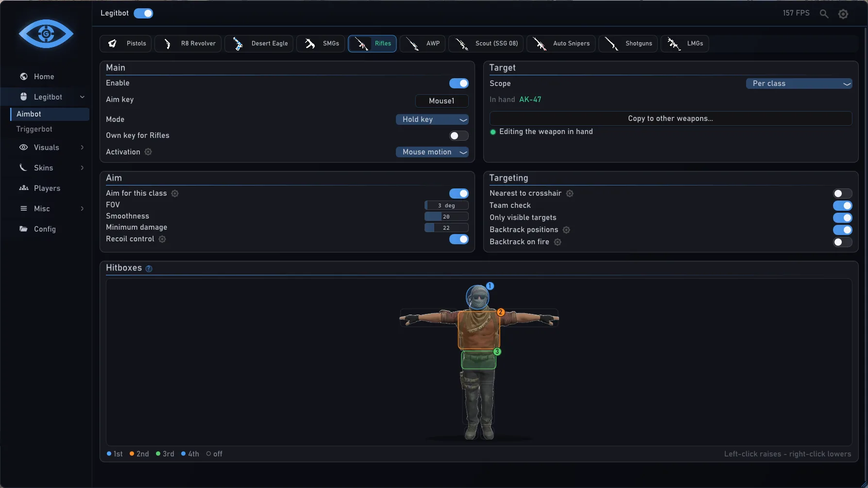Screen dimensions: 868x488
Task: Toggle Recoil control switch
Action: (459, 239)
